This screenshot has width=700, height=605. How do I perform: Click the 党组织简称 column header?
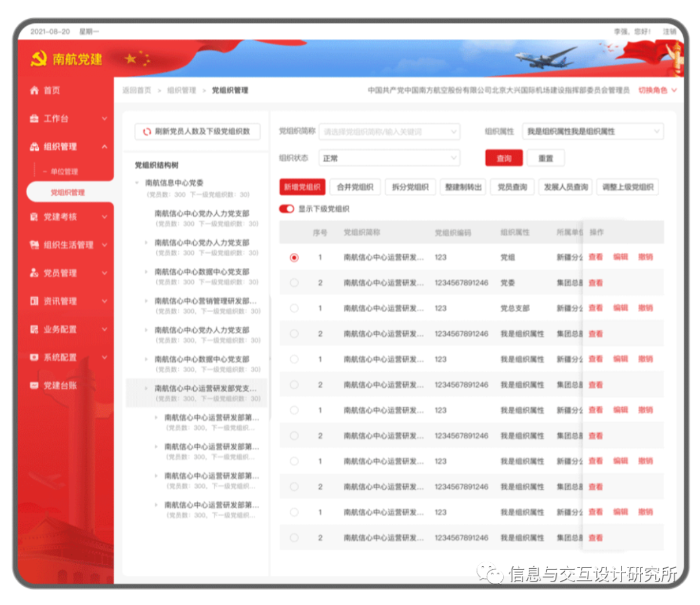point(362,232)
